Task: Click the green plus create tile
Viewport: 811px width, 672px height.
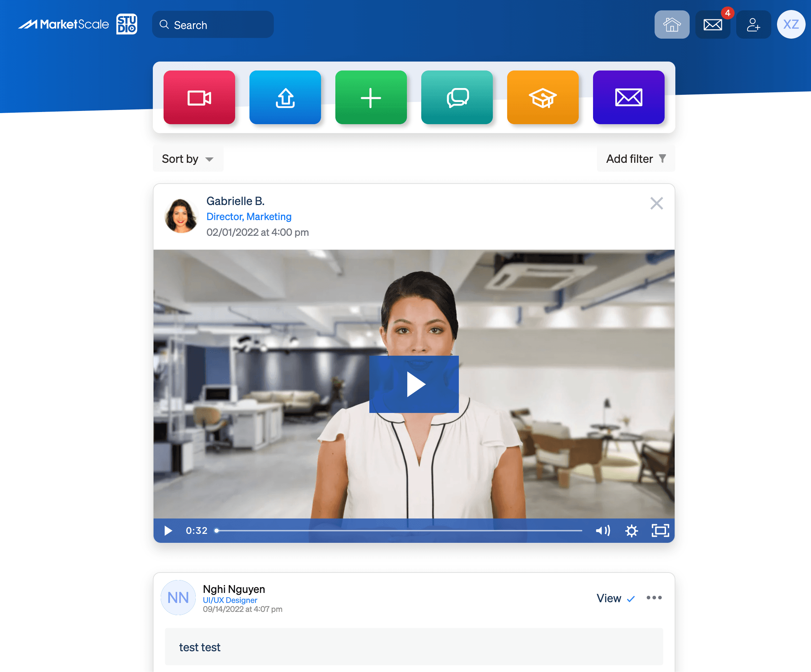Action: (x=371, y=97)
